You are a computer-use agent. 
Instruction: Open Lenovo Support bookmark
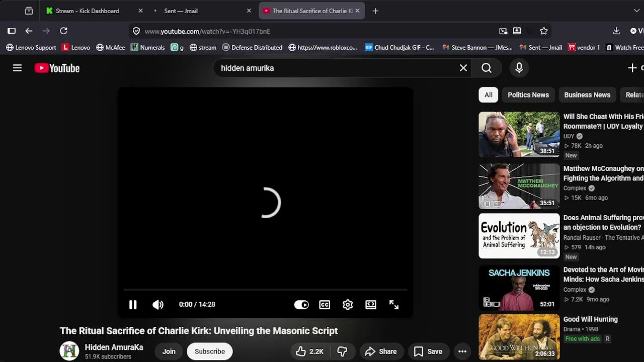[31, 47]
